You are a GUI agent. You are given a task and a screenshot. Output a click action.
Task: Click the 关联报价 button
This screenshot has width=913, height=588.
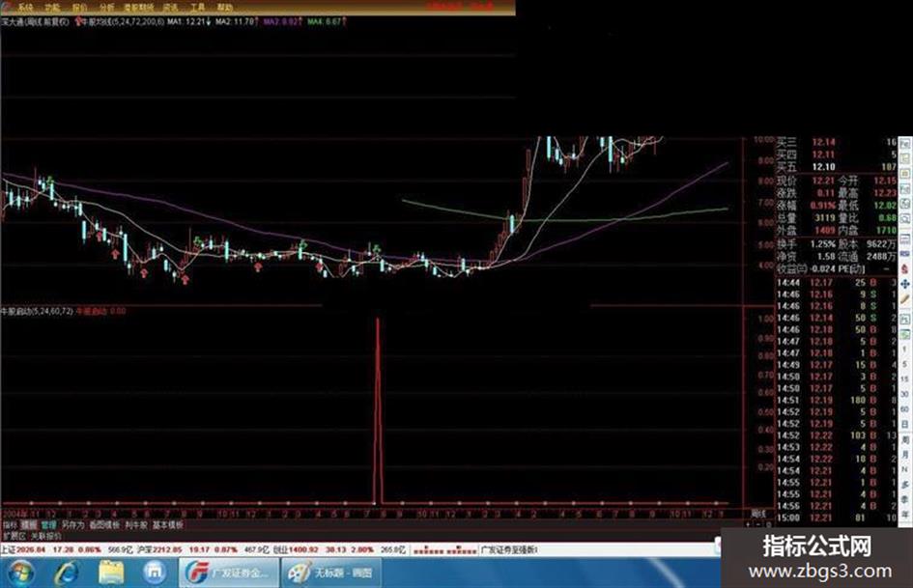point(45,535)
